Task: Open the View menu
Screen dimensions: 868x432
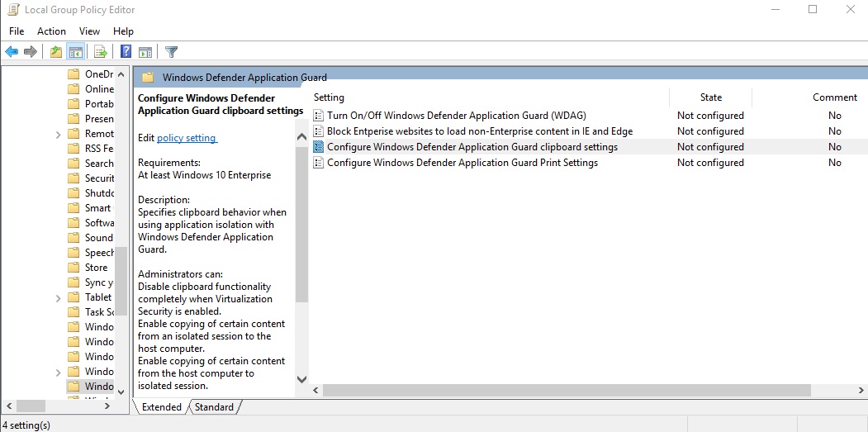Action: [89, 31]
